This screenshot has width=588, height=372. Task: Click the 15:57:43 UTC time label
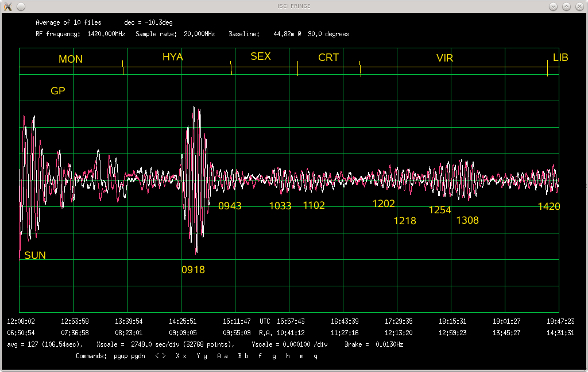click(291, 321)
